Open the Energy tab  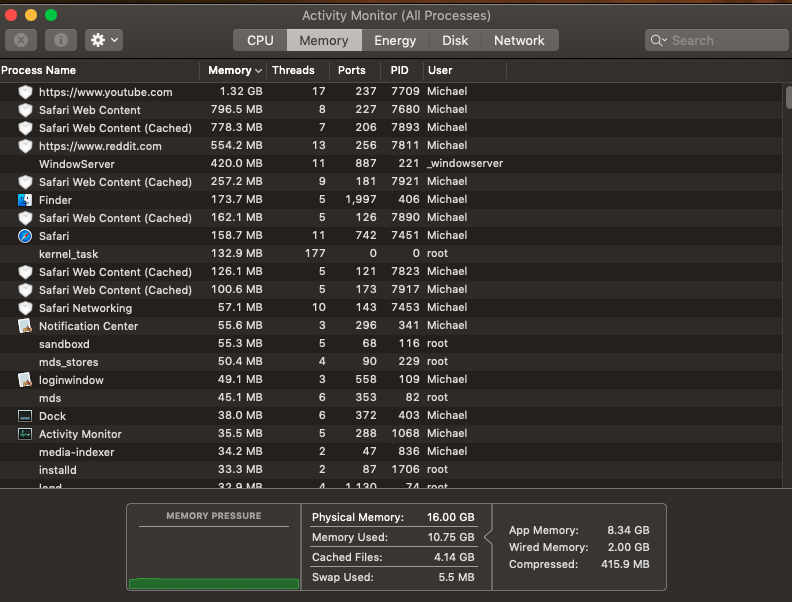[x=395, y=40]
